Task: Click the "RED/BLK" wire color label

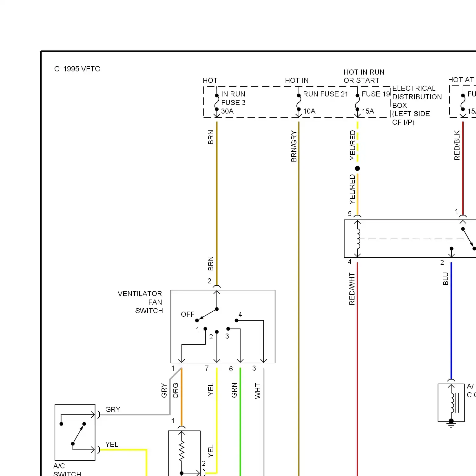Action: point(457,145)
